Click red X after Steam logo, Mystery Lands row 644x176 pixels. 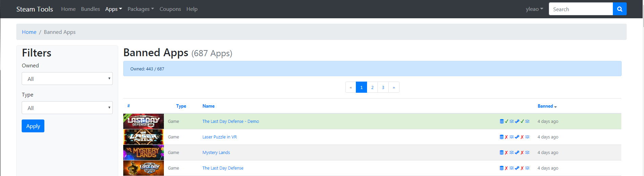click(522, 152)
